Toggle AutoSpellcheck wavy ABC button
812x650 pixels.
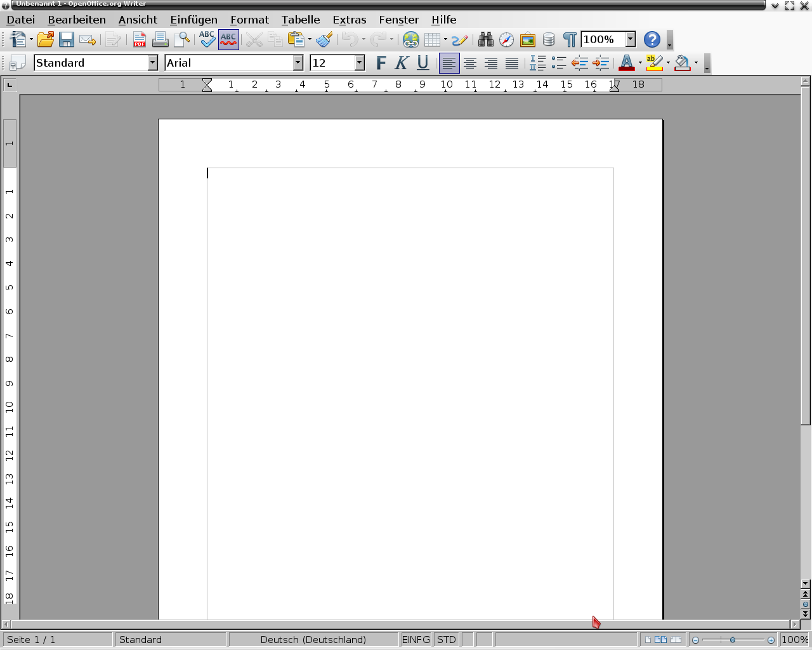point(228,39)
